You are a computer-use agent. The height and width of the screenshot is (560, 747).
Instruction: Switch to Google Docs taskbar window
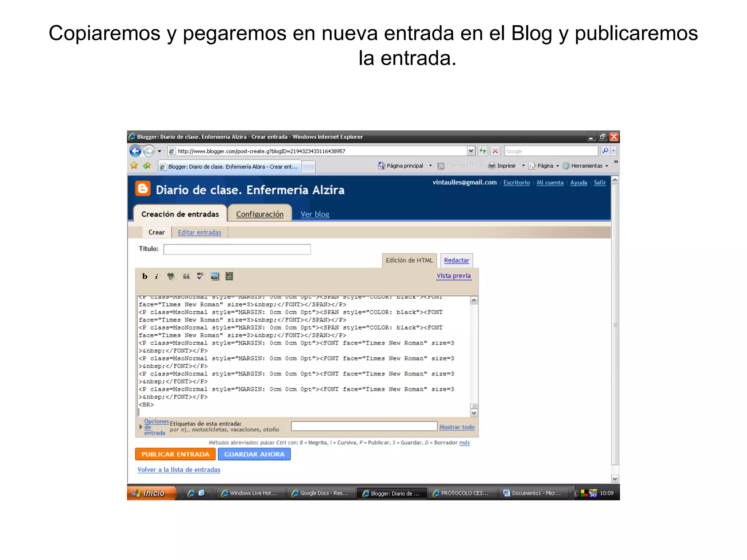[321, 493]
